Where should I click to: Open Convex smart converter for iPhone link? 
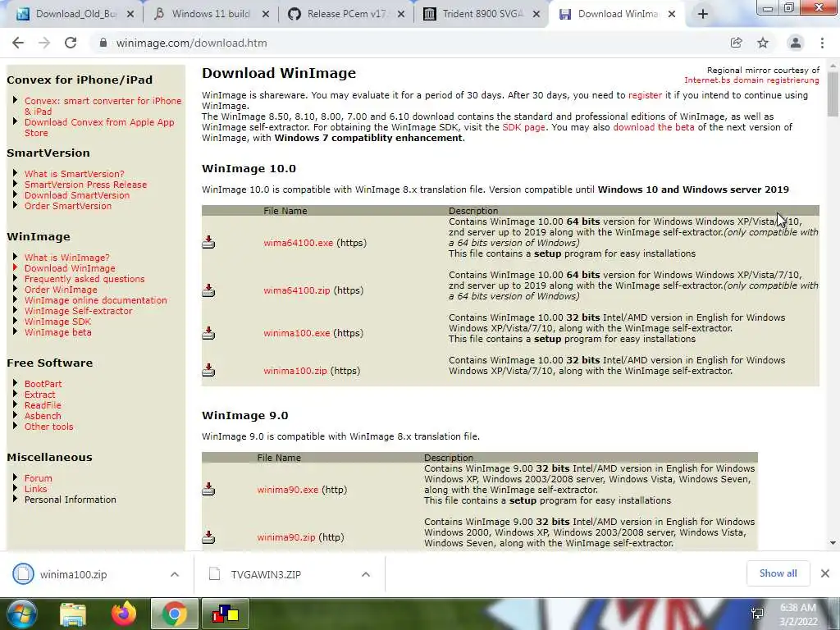(103, 106)
